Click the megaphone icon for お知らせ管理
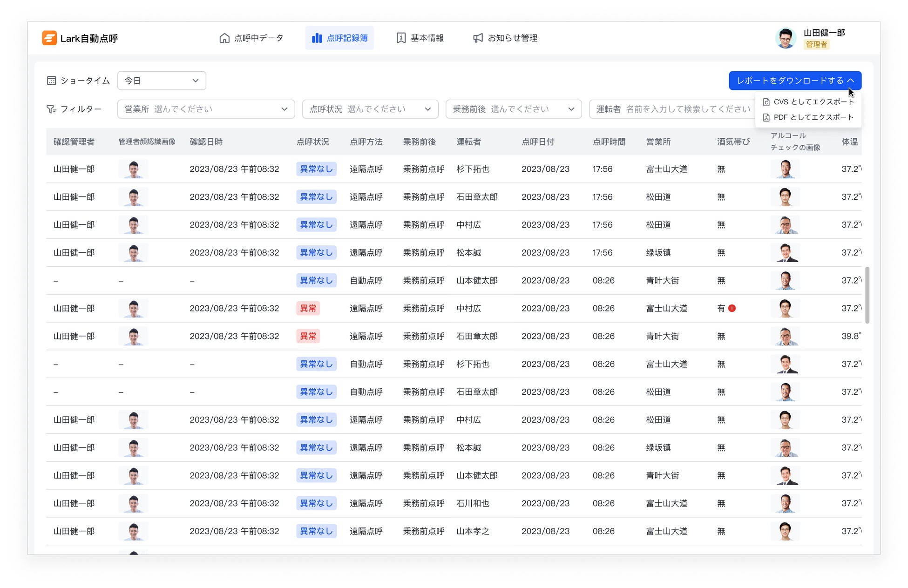 pyautogui.click(x=478, y=38)
